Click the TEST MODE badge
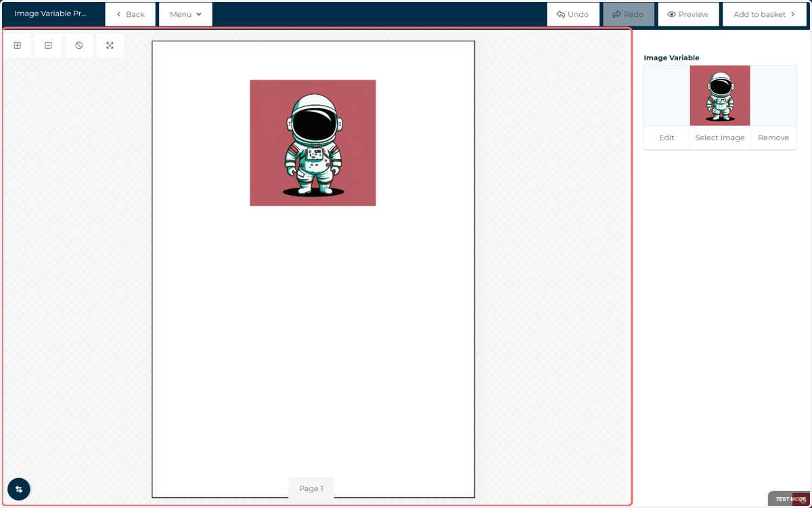812x508 pixels. (789, 499)
